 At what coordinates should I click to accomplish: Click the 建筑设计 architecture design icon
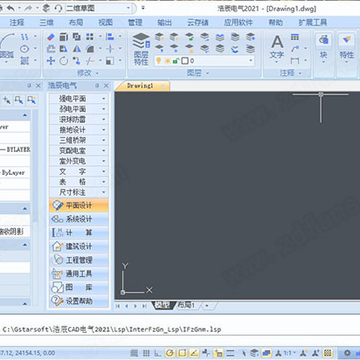point(57,246)
